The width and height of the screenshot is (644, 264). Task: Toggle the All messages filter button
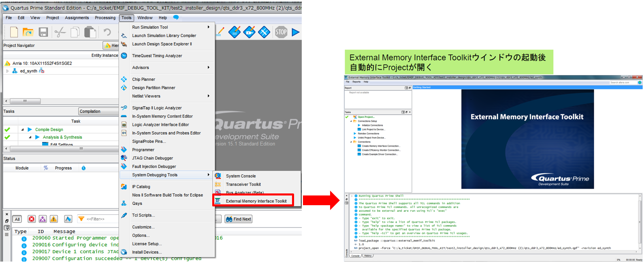click(17, 219)
